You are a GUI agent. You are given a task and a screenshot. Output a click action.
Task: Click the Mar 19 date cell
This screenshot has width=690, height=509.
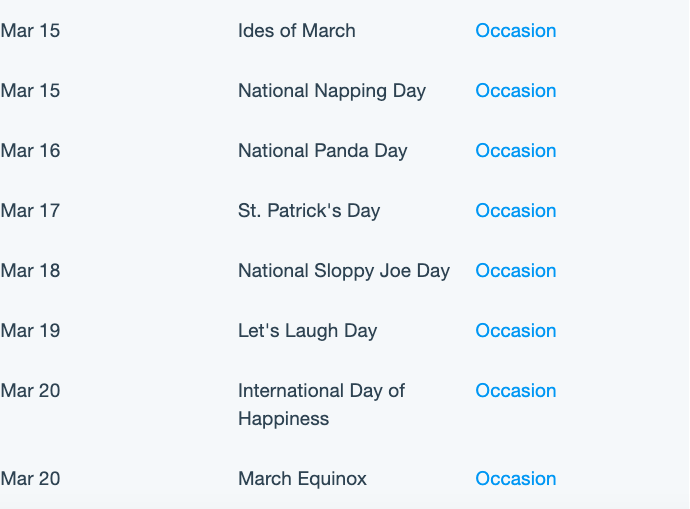pyautogui.click(x=30, y=330)
